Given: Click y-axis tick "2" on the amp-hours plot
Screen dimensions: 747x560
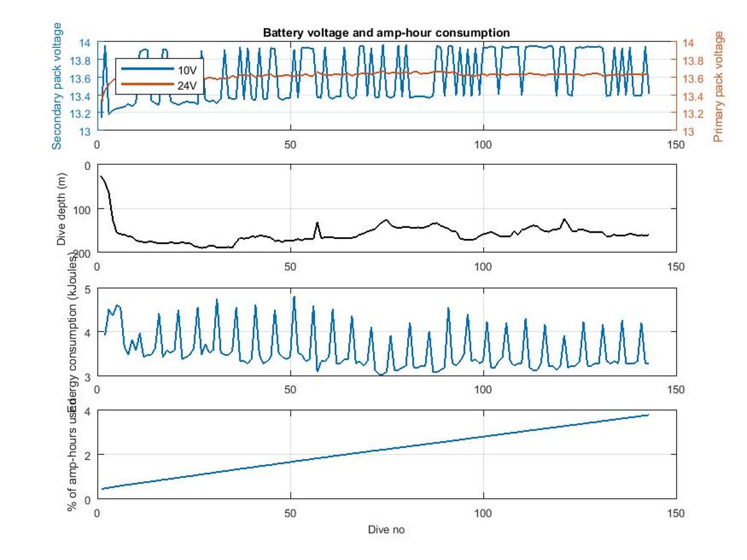Looking at the screenshot, I should point(88,455).
